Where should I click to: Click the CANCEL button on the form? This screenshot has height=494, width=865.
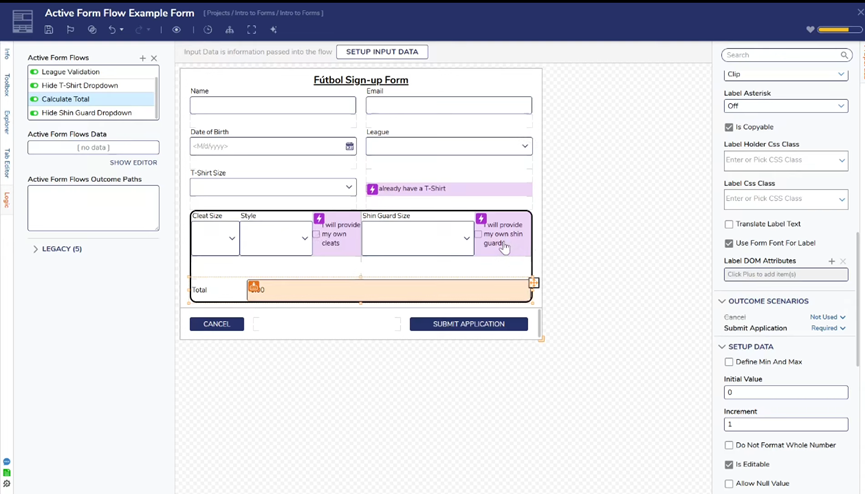(x=217, y=324)
